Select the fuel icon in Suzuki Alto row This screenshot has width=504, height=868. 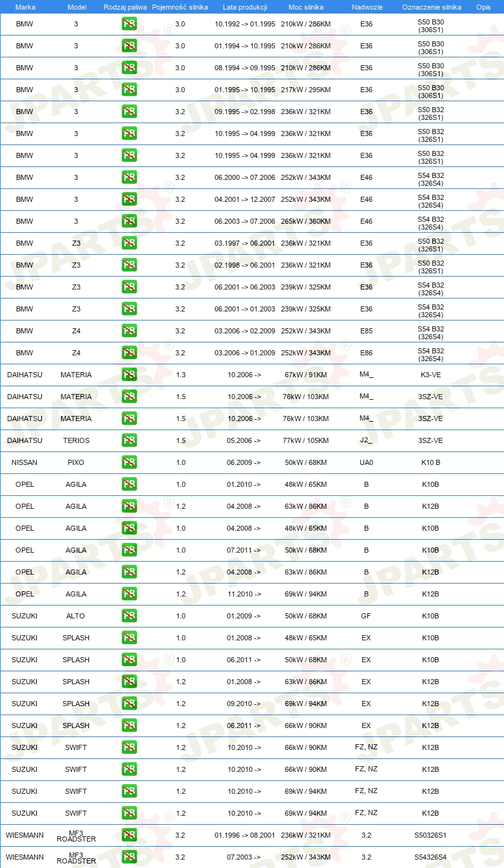tap(129, 616)
